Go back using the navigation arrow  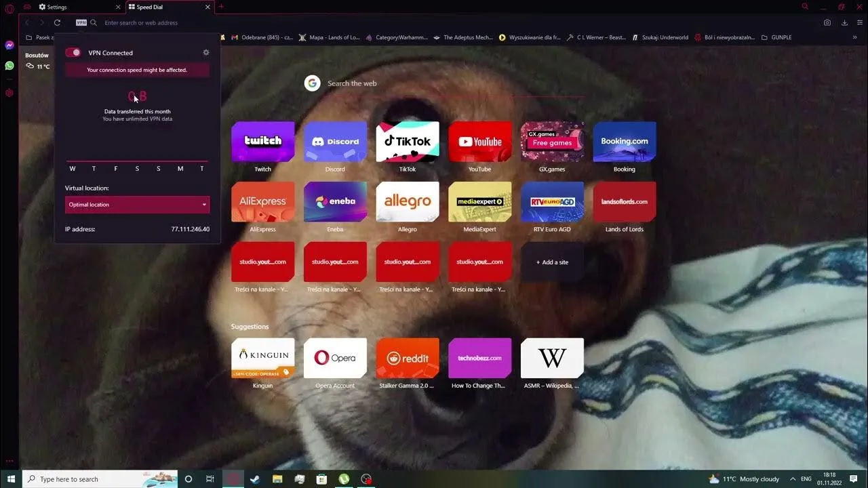pyautogui.click(x=26, y=22)
